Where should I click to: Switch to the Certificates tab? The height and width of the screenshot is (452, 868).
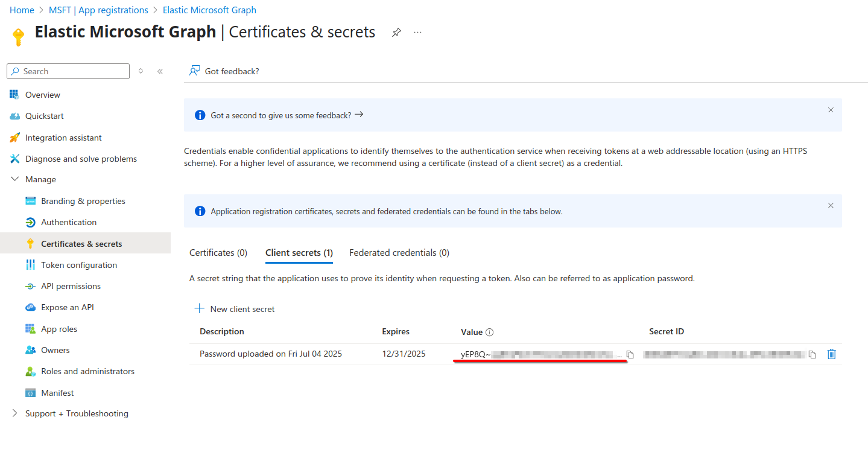[x=218, y=252]
